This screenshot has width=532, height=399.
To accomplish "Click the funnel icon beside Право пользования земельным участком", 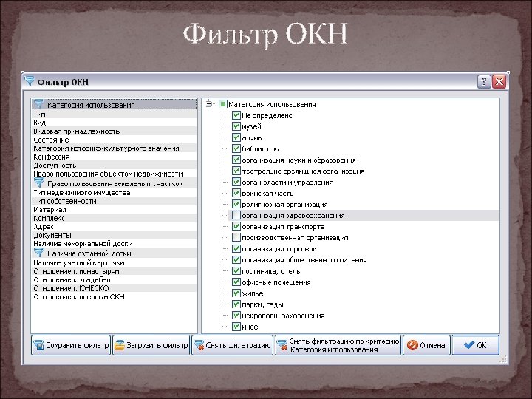I will pyautogui.click(x=38, y=183).
